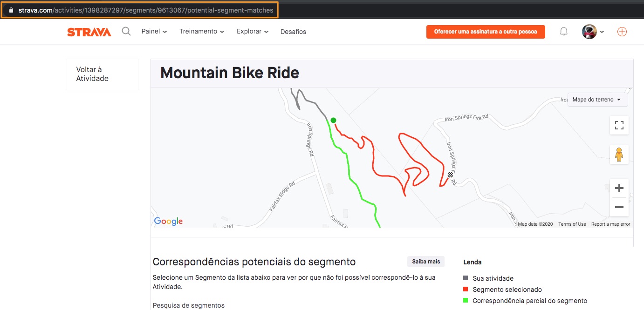644x310 pixels.
Task: Click the Sua atividade legend text
Action: pos(493,278)
